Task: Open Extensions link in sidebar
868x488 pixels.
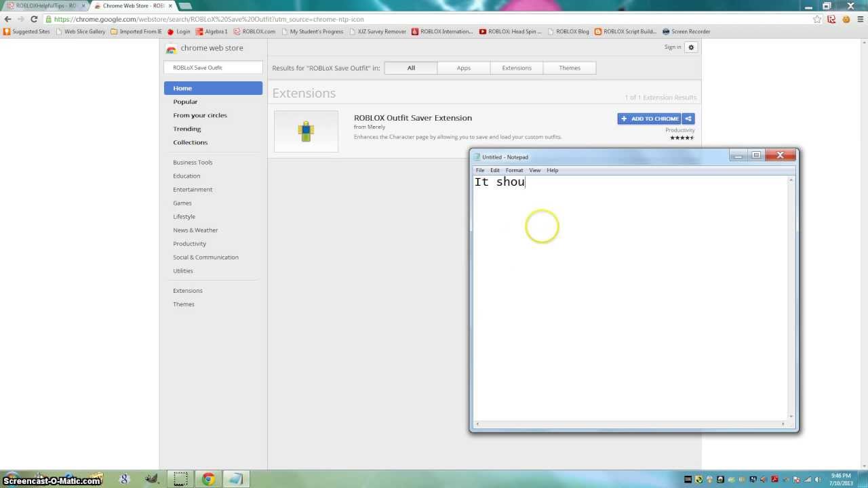Action: (188, 291)
